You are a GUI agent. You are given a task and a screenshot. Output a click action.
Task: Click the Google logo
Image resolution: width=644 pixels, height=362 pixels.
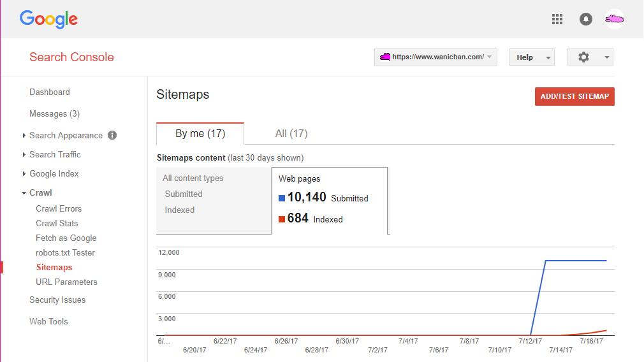coord(48,19)
